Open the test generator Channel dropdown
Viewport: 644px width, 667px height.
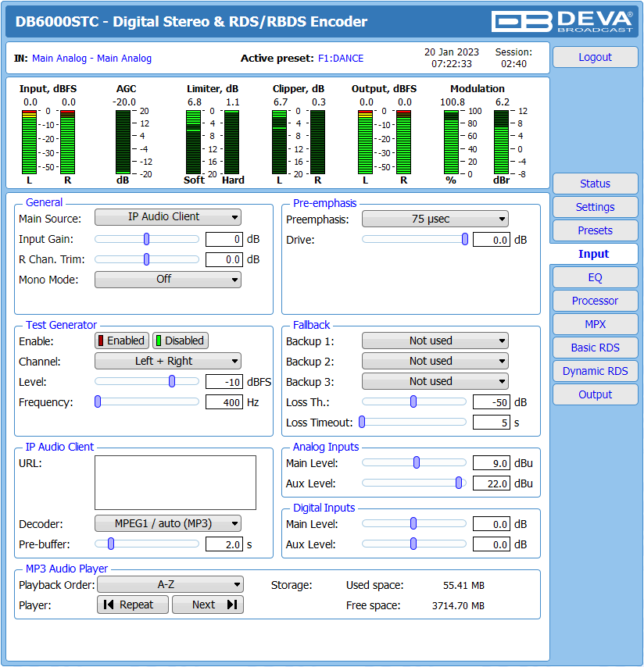coord(168,361)
